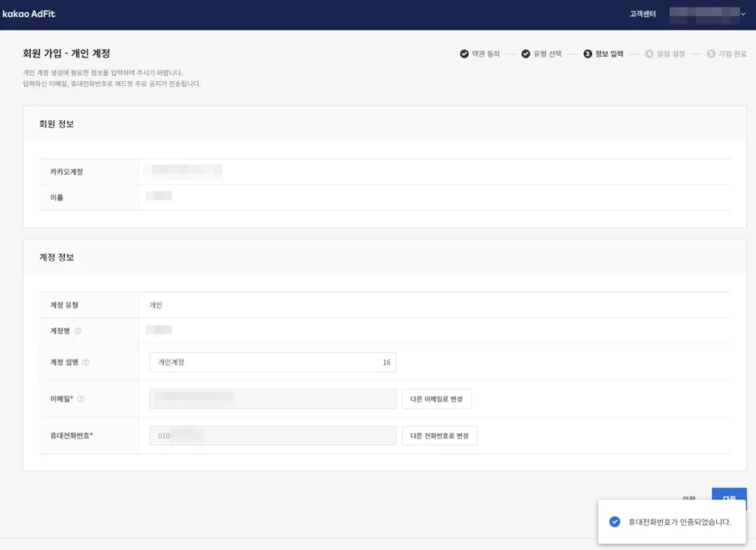Click the 계정 설명 text field

[x=272, y=362]
